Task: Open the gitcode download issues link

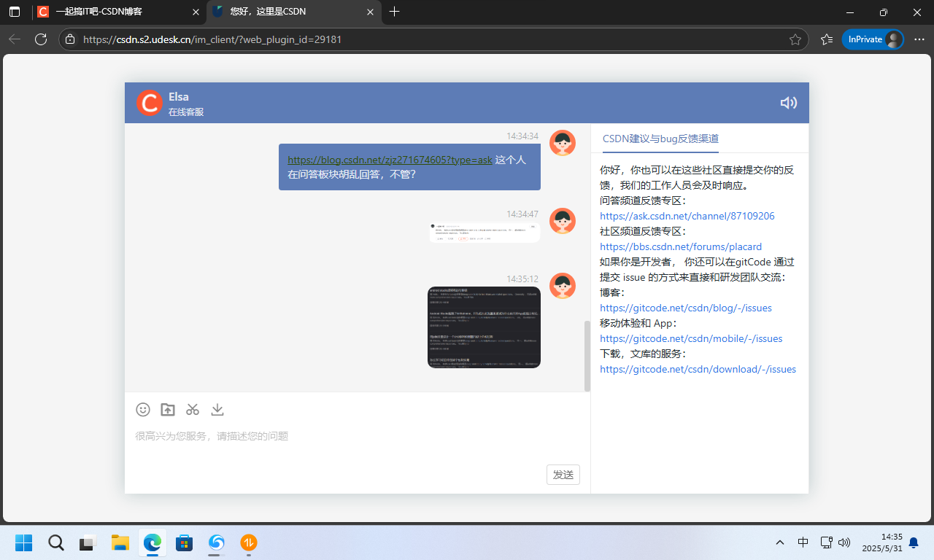Action: coord(698,369)
